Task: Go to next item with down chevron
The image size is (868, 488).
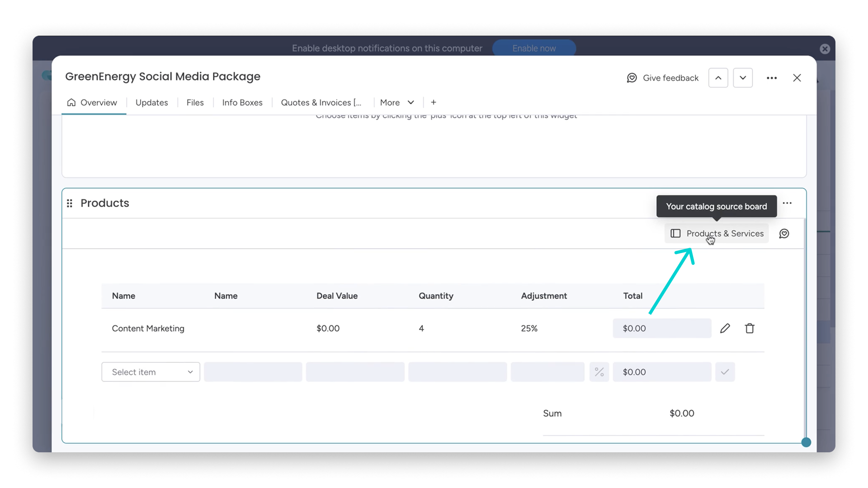Action: (x=743, y=78)
